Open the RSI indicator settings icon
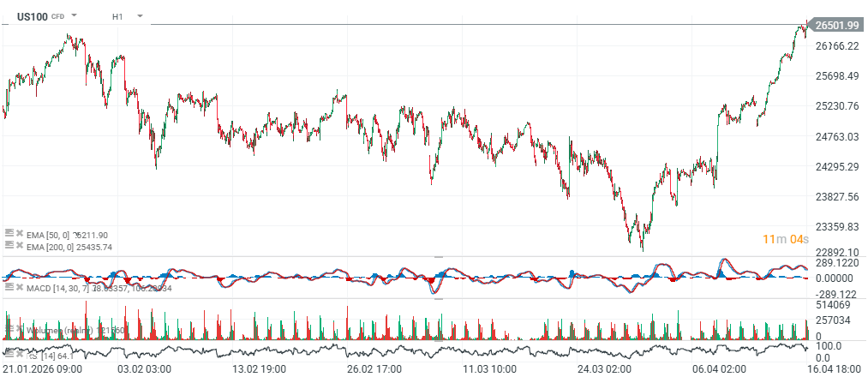This screenshot has height=383, width=868. coord(9,354)
